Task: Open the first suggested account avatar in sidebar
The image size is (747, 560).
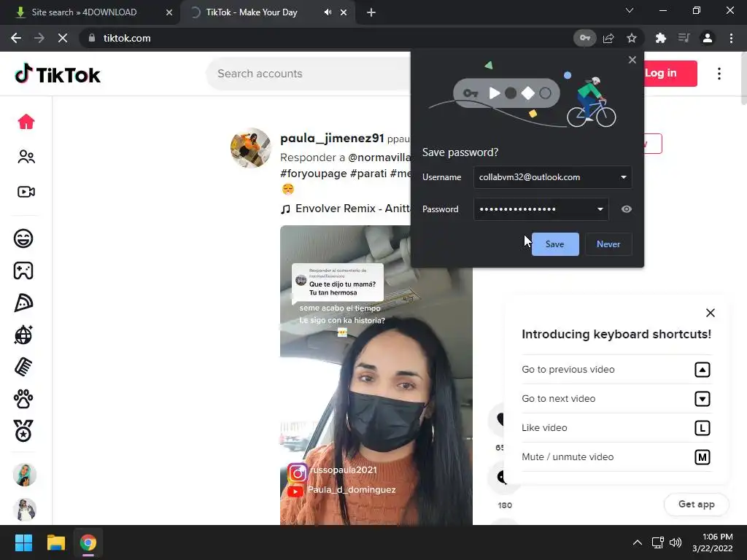Action: (x=25, y=474)
